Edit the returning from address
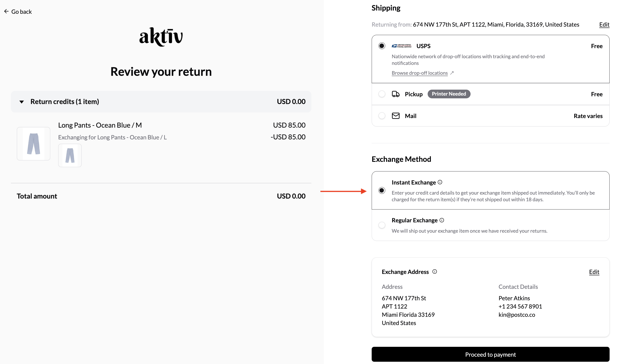The width and height of the screenshot is (619, 364). point(604,25)
